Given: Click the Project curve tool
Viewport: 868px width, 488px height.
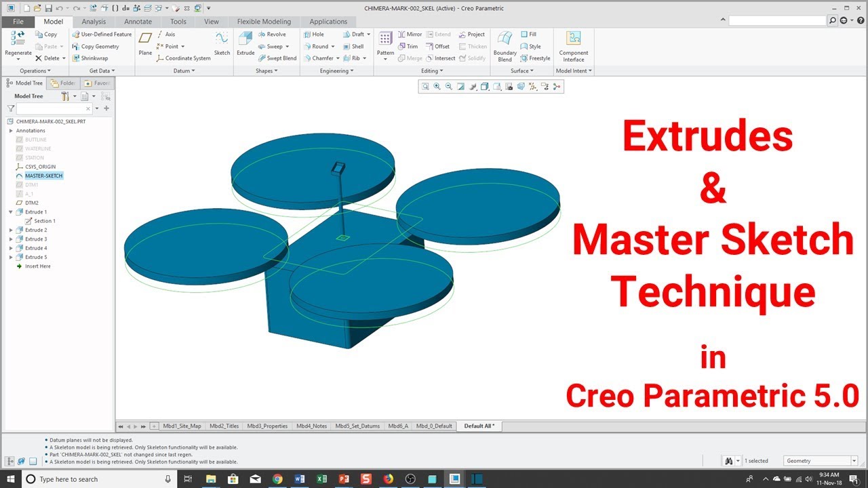Looking at the screenshot, I should coord(471,35).
